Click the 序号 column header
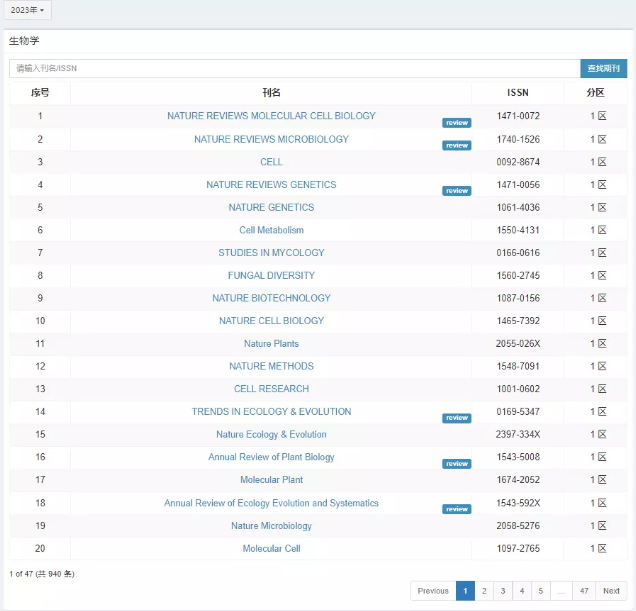This screenshot has width=636, height=611. tap(40, 93)
